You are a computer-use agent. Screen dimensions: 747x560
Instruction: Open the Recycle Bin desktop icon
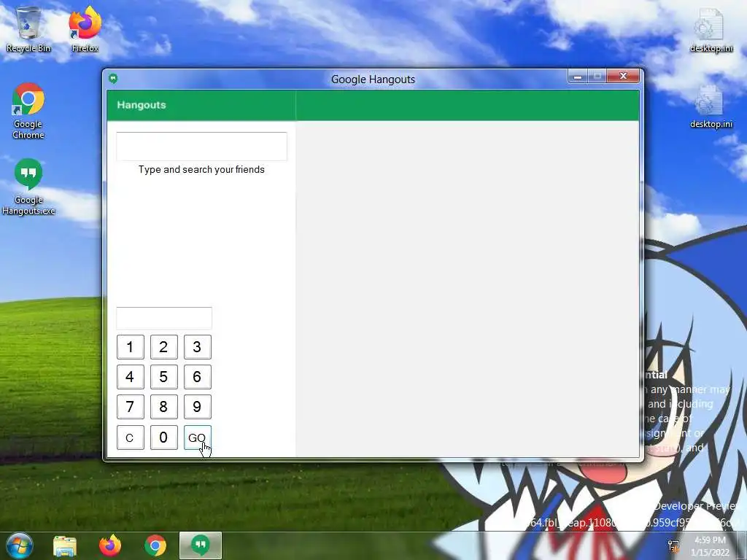click(28, 29)
